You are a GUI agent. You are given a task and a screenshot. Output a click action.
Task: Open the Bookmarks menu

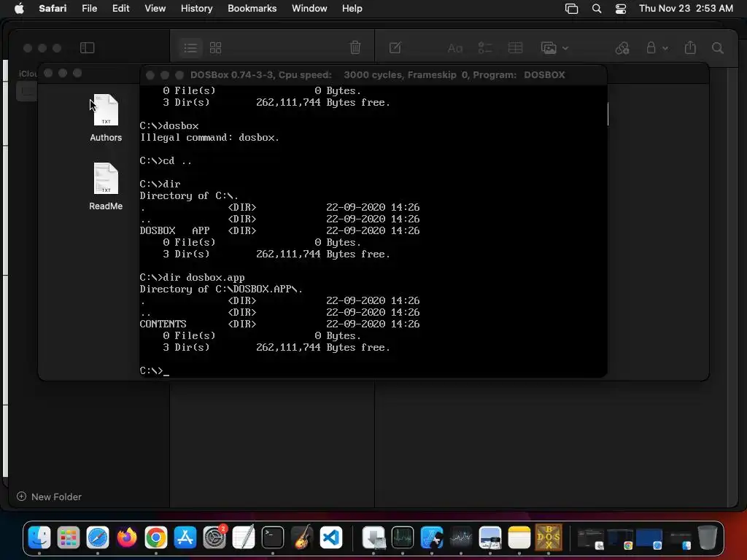[252, 8]
